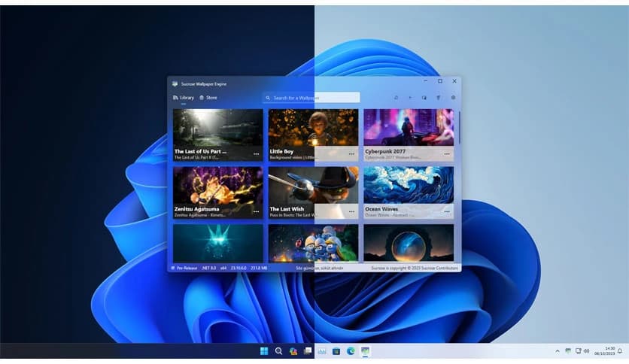Switch to the Store tab
629x364 pixels.
(x=208, y=98)
